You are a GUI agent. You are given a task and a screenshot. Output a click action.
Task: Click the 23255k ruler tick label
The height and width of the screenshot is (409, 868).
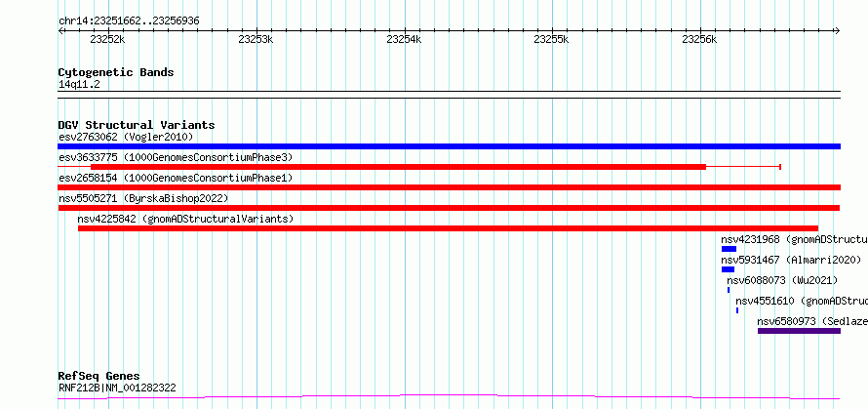(x=551, y=39)
